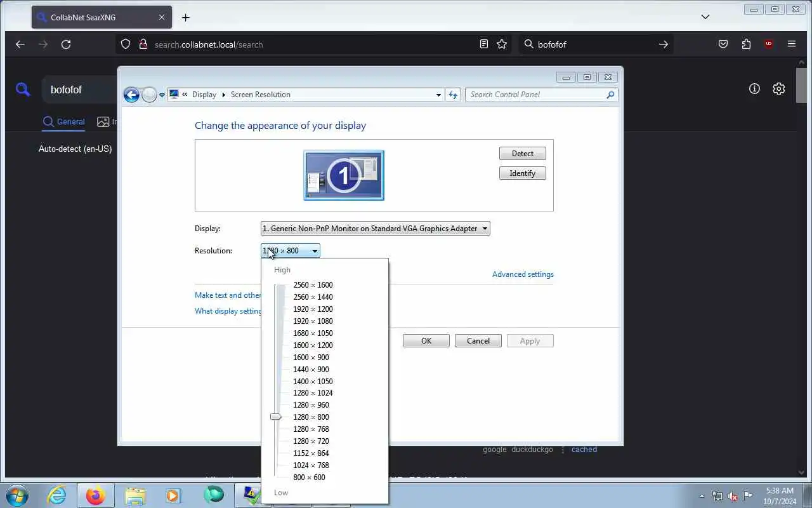Open reader view in the address bar
812x508 pixels.
click(484, 44)
